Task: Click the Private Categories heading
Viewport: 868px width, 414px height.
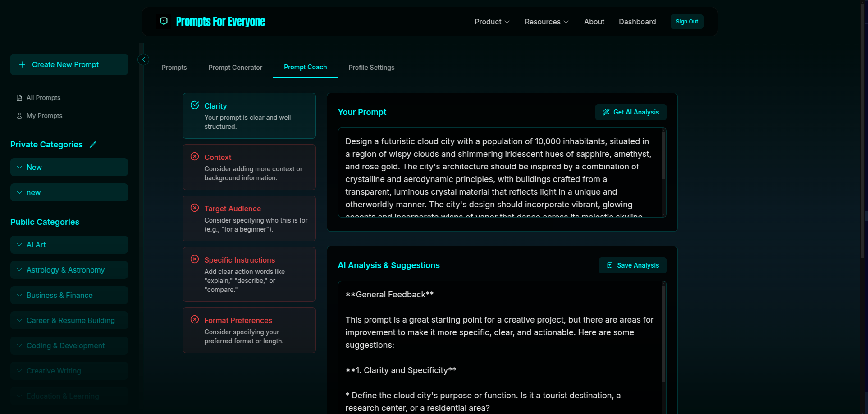Action: tap(46, 145)
